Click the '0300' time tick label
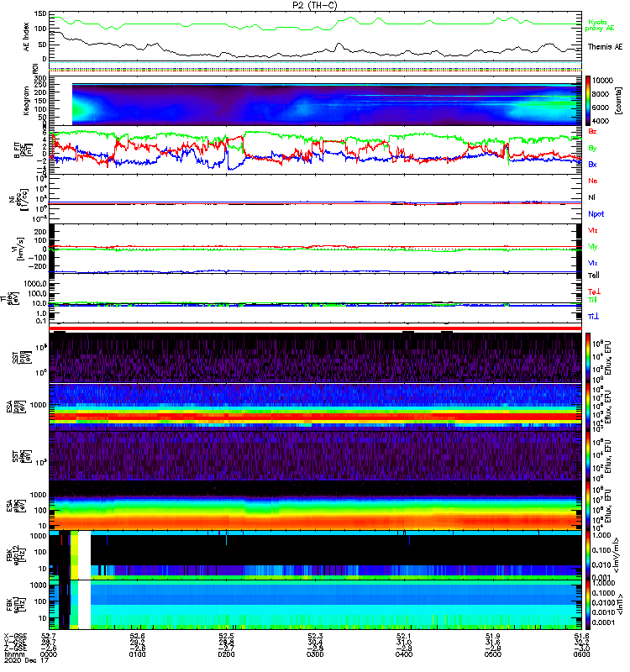Image resolution: width=630 pixels, height=672 pixels. [315, 654]
